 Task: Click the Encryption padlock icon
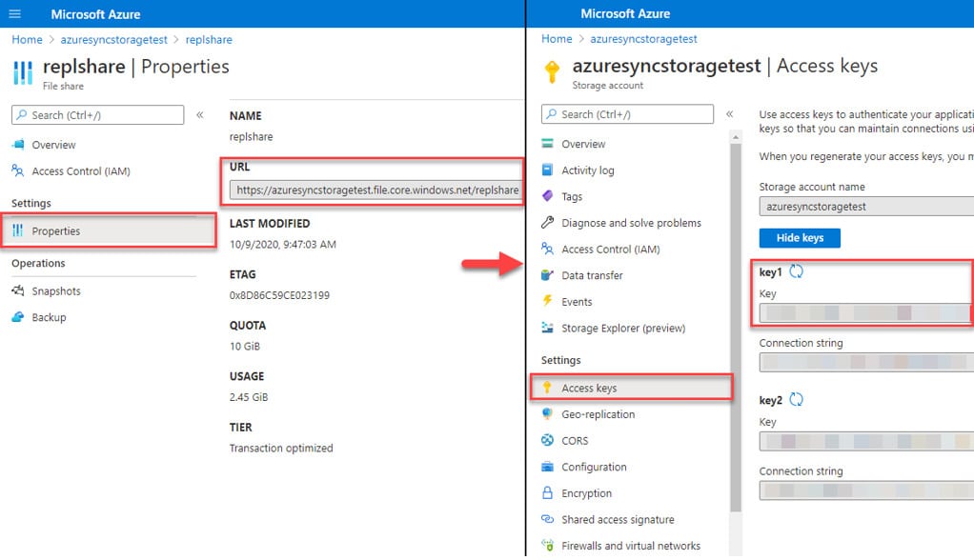click(547, 493)
